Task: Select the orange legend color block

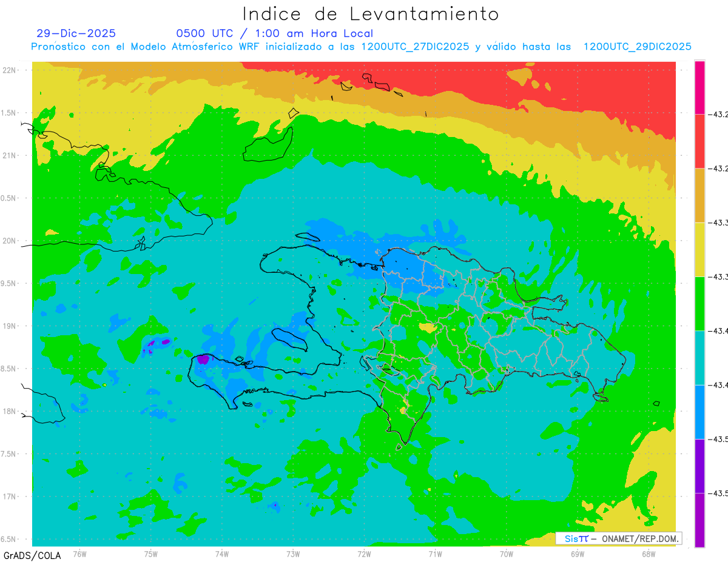Action: coord(699,195)
